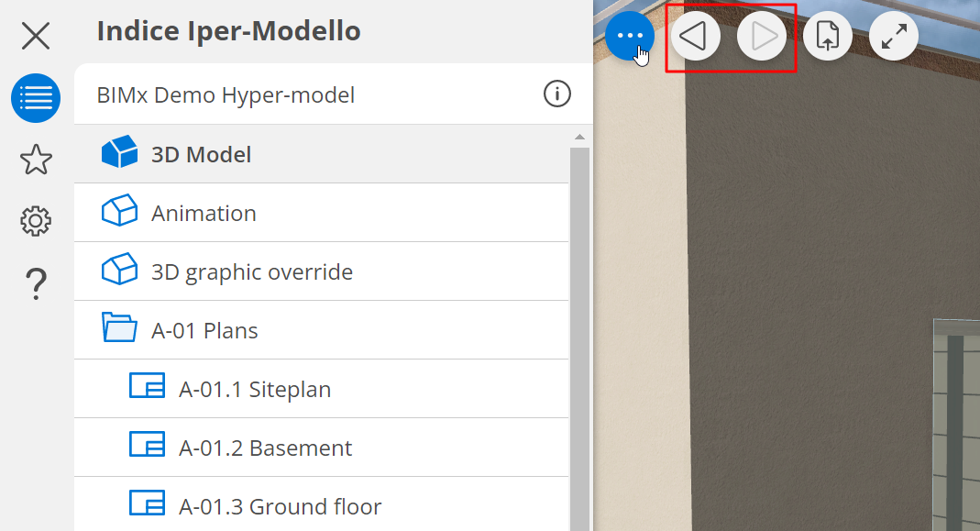Open the help question mark icon
This screenshot has width=980, height=531.
[x=36, y=283]
